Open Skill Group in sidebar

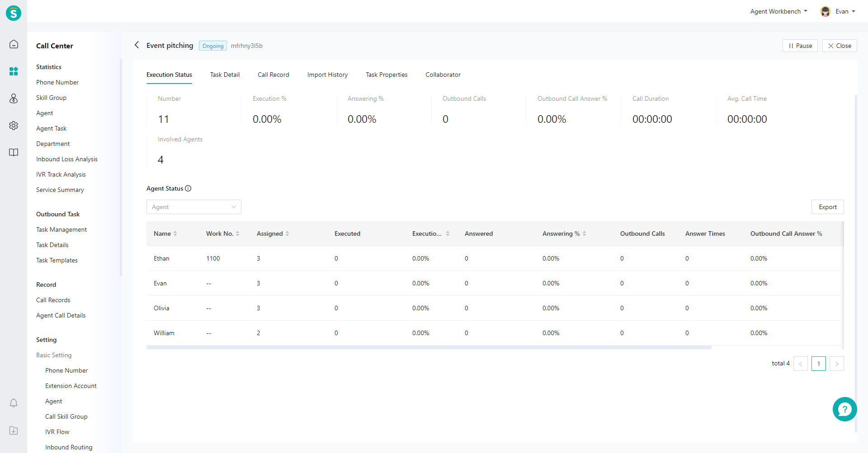pyautogui.click(x=51, y=98)
